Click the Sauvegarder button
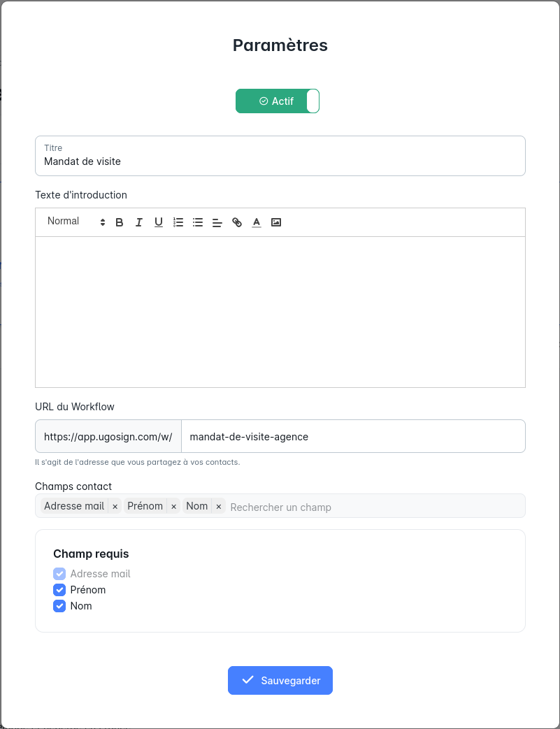This screenshot has width=560, height=729. [x=280, y=680]
